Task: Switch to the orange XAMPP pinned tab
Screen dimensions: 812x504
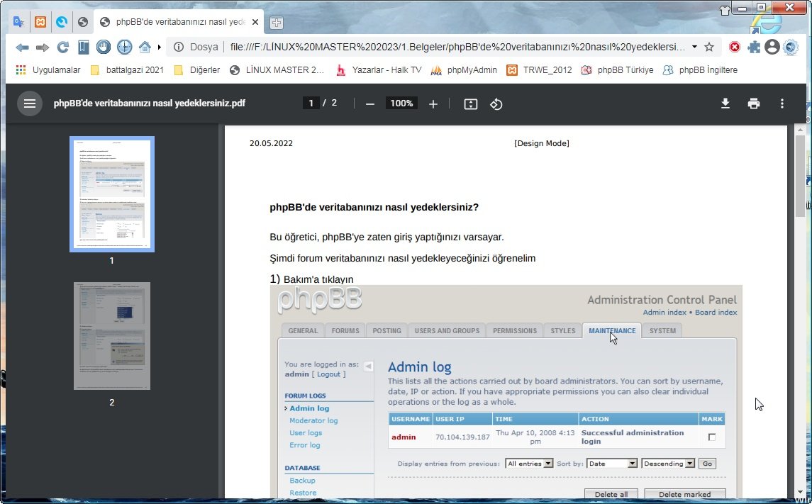Action: point(40,22)
